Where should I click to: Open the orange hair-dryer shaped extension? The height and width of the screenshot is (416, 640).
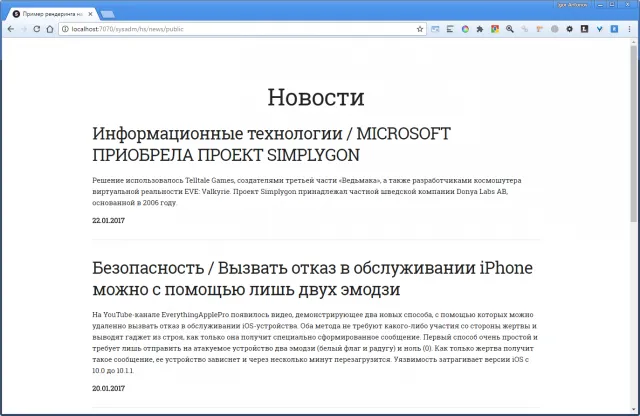540,29
